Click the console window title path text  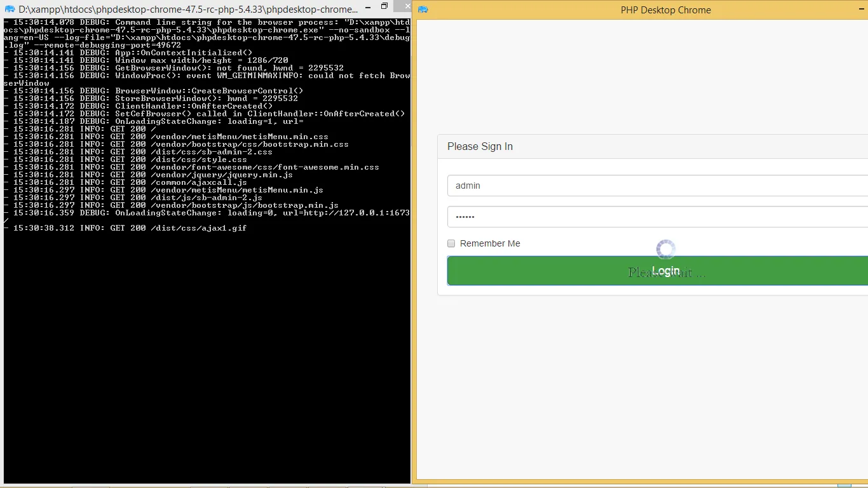click(x=188, y=10)
